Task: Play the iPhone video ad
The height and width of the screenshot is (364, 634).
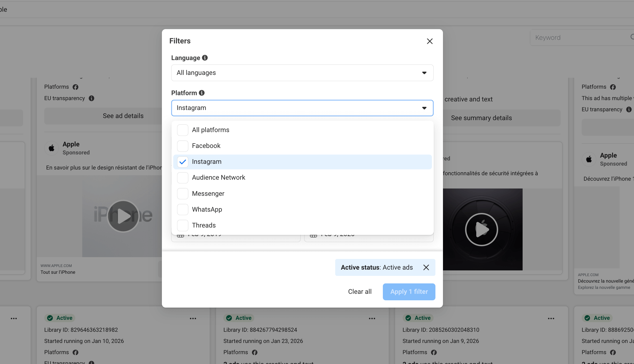Action: [x=123, y=216]
